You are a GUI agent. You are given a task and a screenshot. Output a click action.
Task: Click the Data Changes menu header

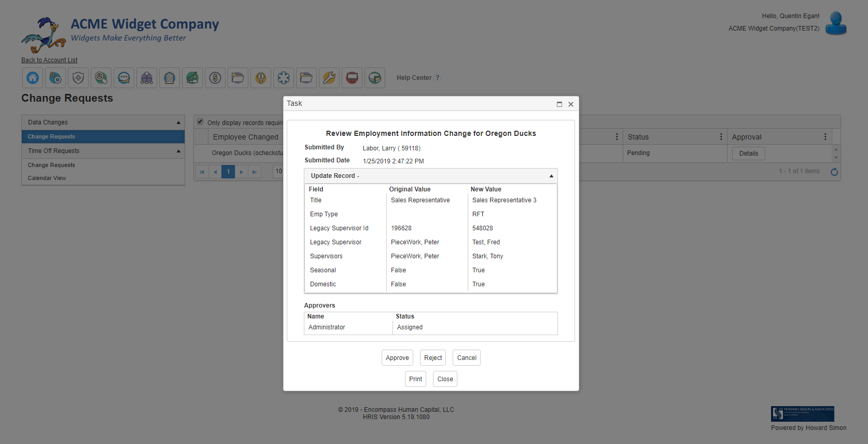(x=103, y=122)
